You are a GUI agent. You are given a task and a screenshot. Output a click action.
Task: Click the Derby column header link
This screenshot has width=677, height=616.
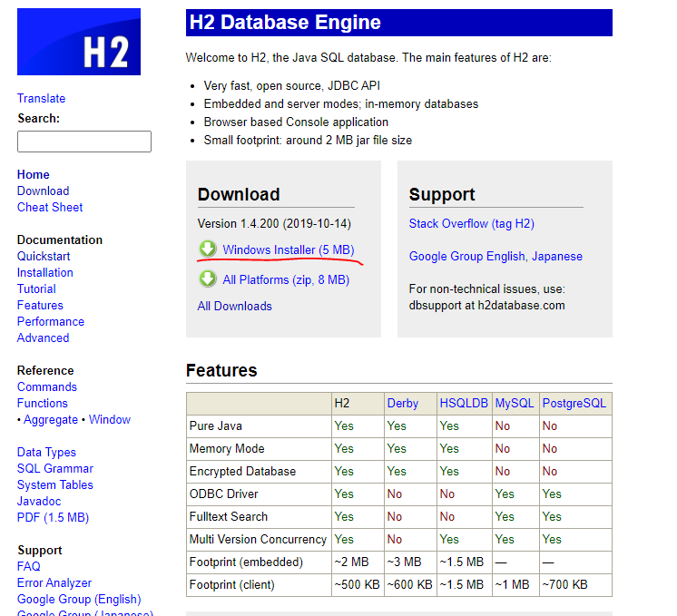click(x=403, y=403)
